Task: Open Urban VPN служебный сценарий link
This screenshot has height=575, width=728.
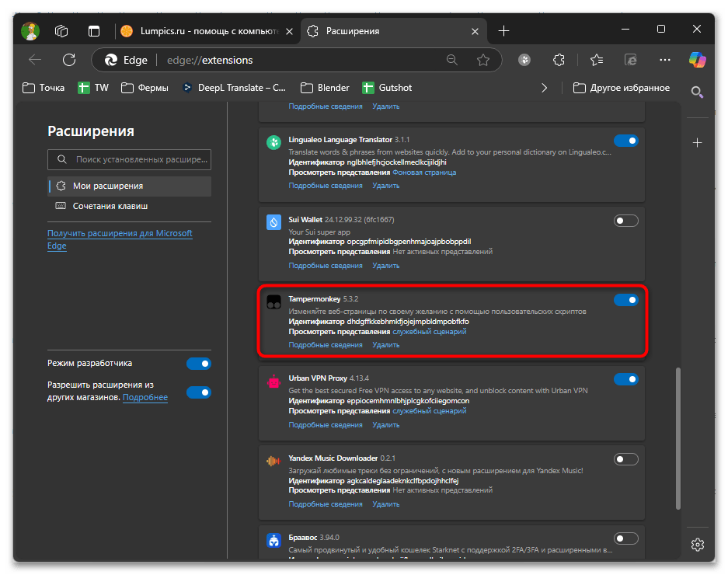Action: click(430, 411)
